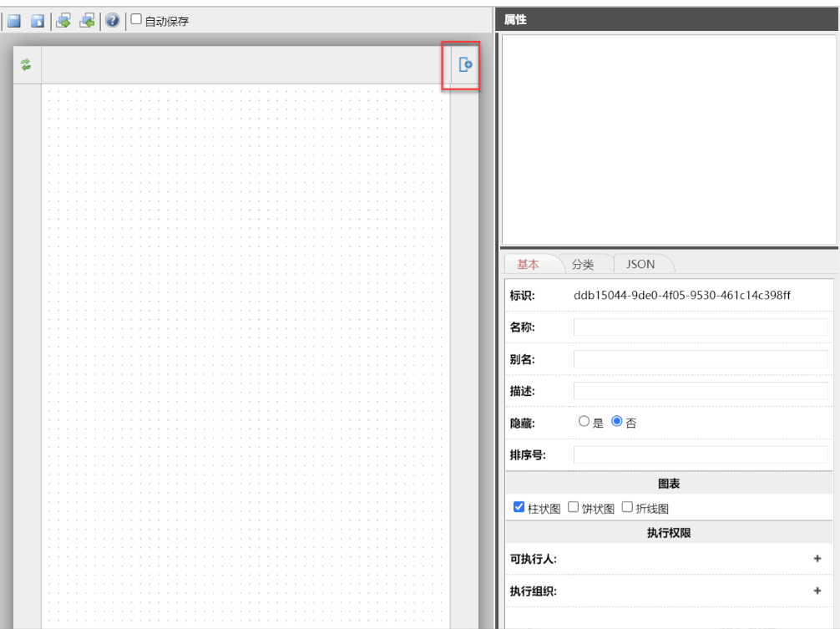Click into the 描述 text field

(701, 391)
